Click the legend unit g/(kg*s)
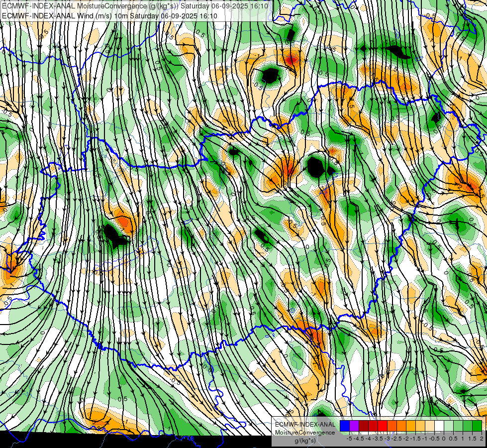 pos(305,441)
